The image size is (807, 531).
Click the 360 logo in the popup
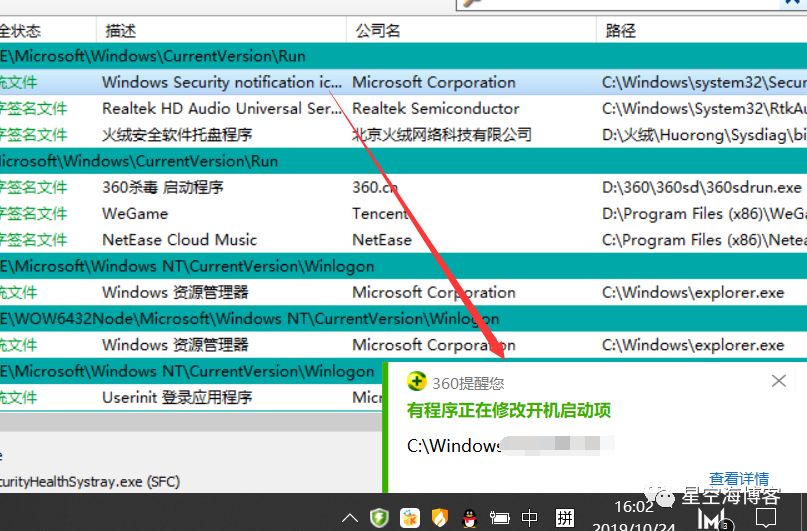416,382
